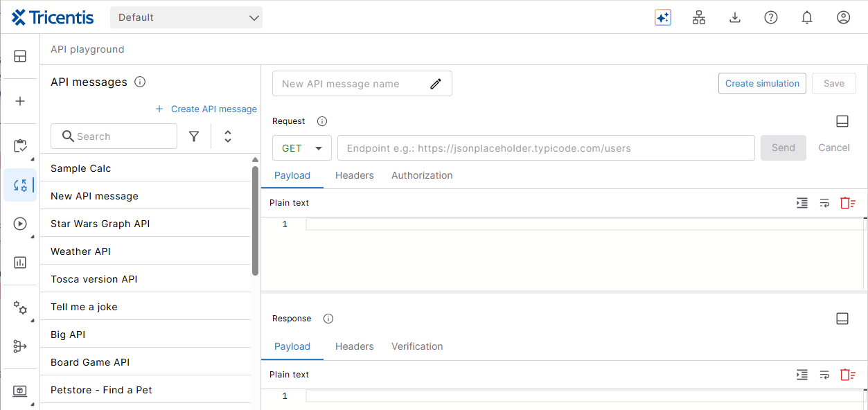The width and height of the screenshot is (868, 410).
Task: Click the download icon in top bar
Action: [735, 18]
